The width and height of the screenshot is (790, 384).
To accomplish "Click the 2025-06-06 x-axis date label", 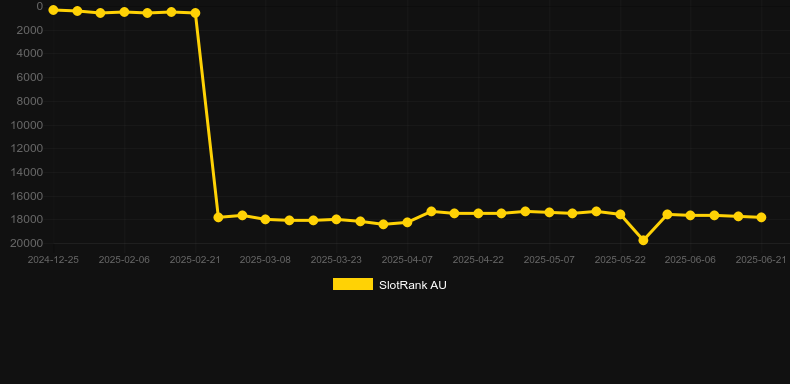I will point(690,260).
